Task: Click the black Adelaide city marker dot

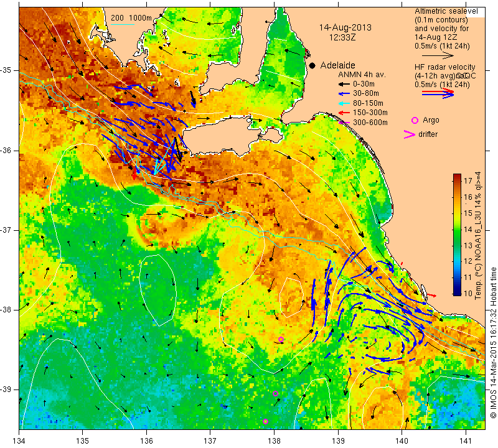Action: click(312, 65)
